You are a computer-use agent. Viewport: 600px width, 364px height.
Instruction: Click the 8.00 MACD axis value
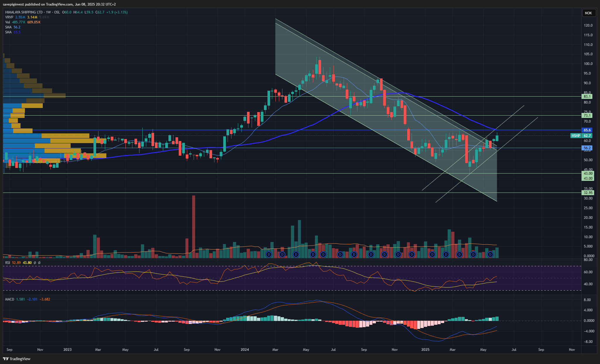[587, 300]
